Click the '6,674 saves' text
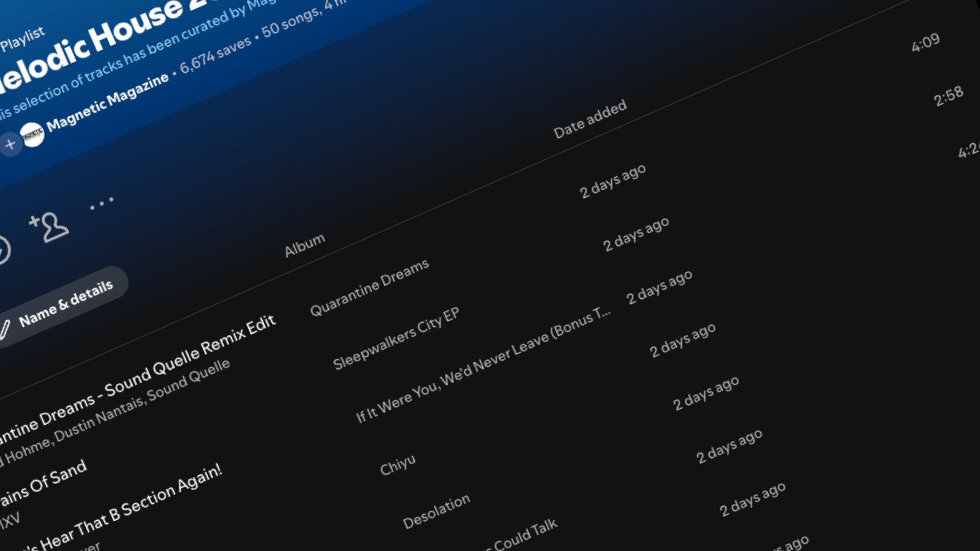The width and height of the screenshot is (980, 551). pyautogui.click(x=216, y=54)
